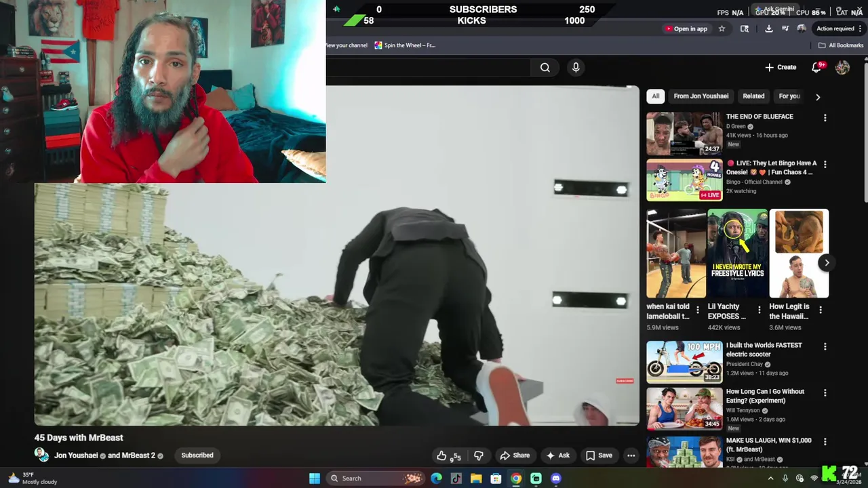Open options for Will Tennyson video
This screenshot has height=488, width=868.
pos(825,392)
